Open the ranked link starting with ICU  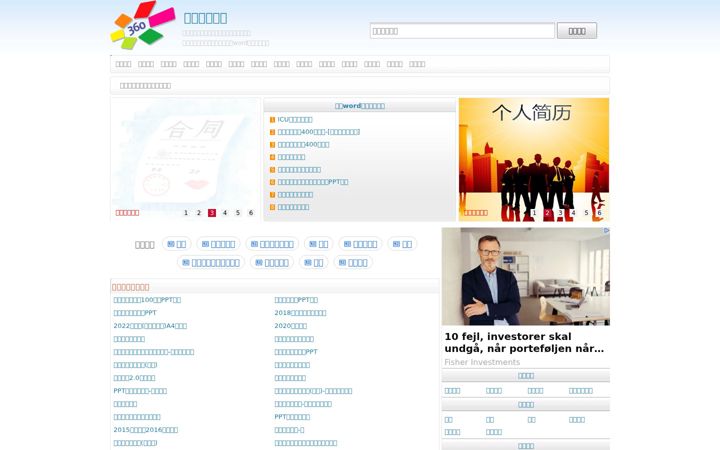295,119
